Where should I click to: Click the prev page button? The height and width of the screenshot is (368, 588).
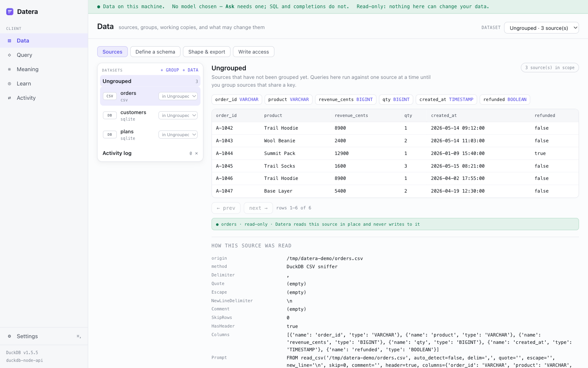tap(226, 208)
